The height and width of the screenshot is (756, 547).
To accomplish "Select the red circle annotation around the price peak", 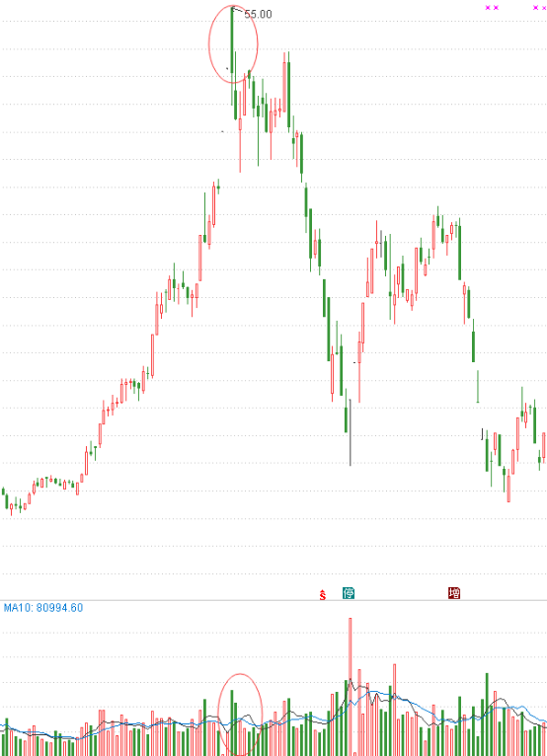I will point(233,44).
